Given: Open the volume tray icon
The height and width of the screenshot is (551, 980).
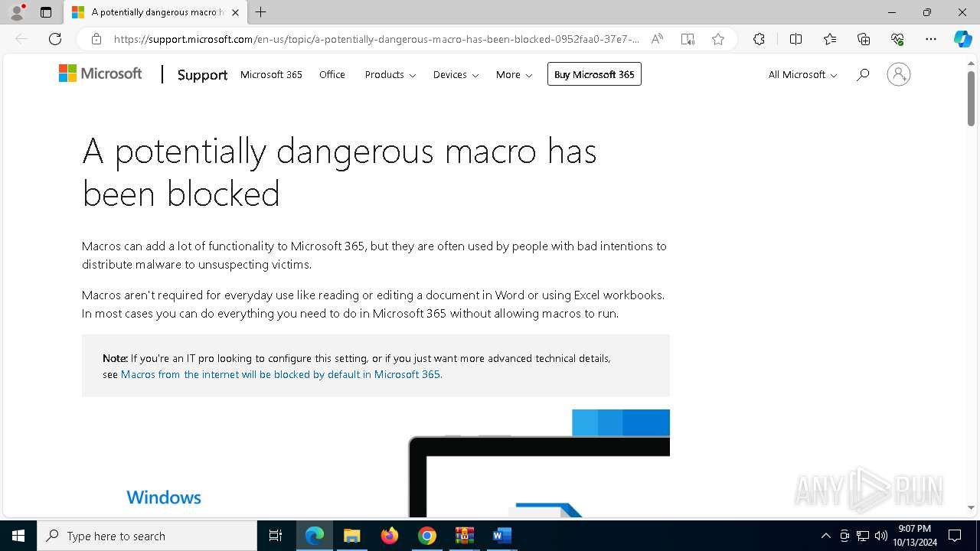Looking at the screenshot, I should tap(881, 536).
